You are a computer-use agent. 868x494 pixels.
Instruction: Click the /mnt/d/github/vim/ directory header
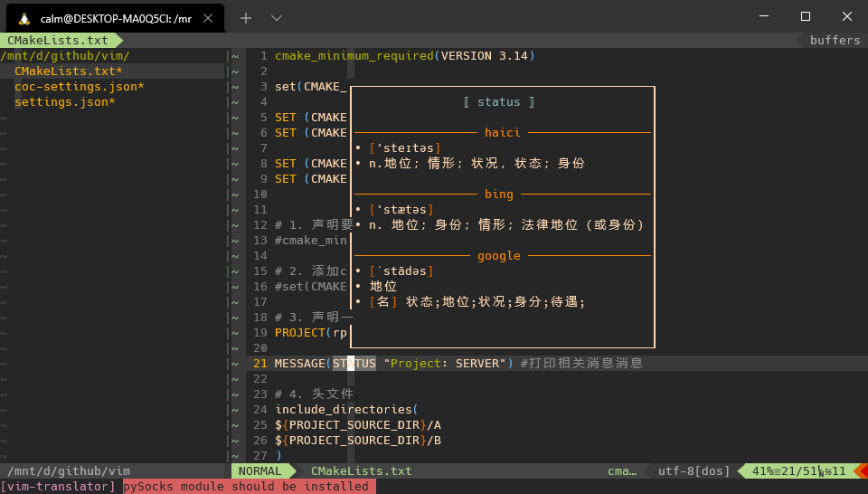(65, 56)
